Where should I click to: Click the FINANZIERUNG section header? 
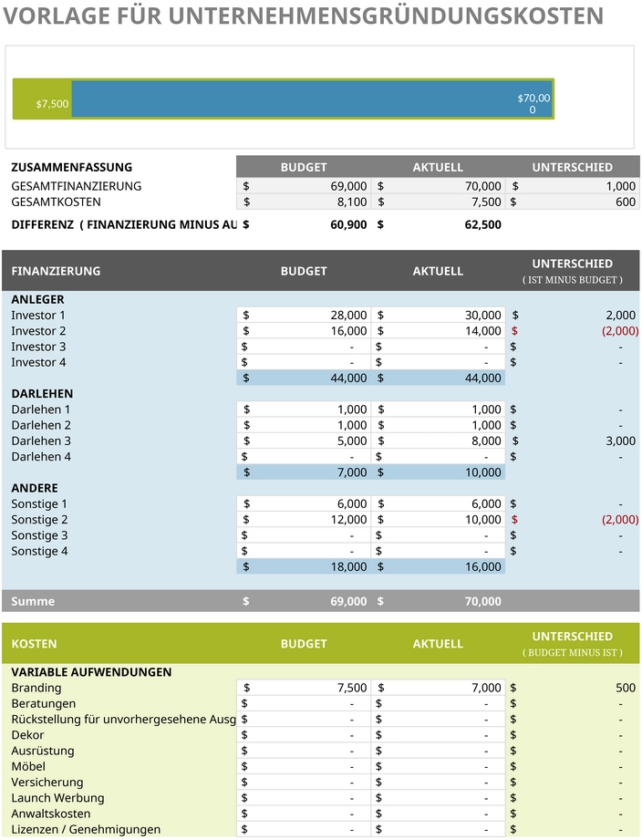(56, 271)
